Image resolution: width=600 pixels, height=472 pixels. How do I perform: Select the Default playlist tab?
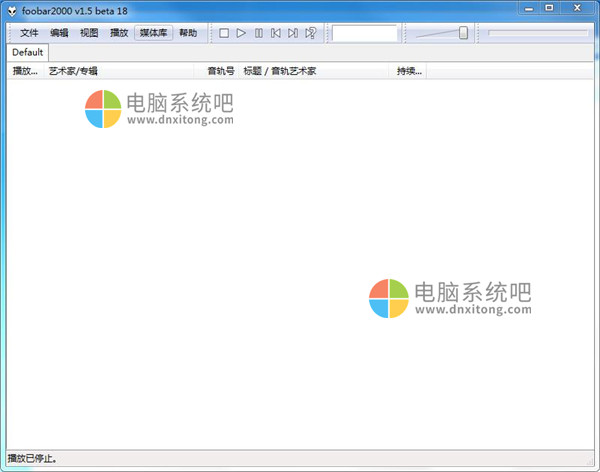pyautogui.click(x=28, y=52)
